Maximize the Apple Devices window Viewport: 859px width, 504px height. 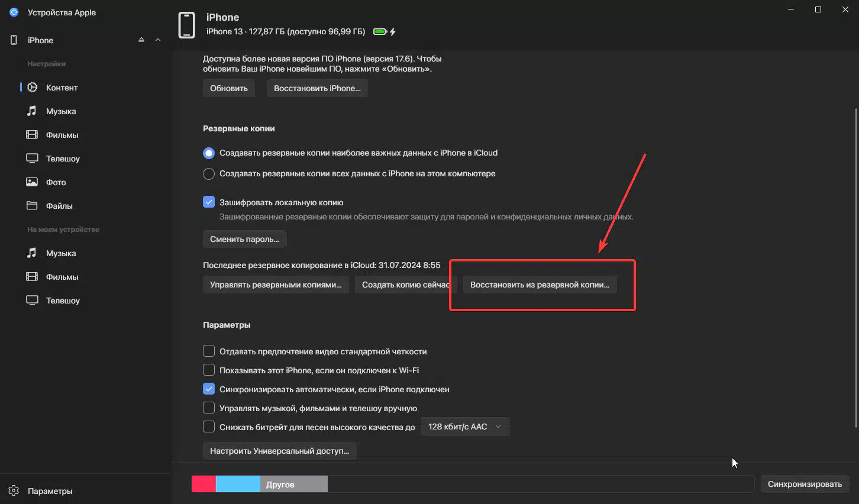click(x=818, y=9)
